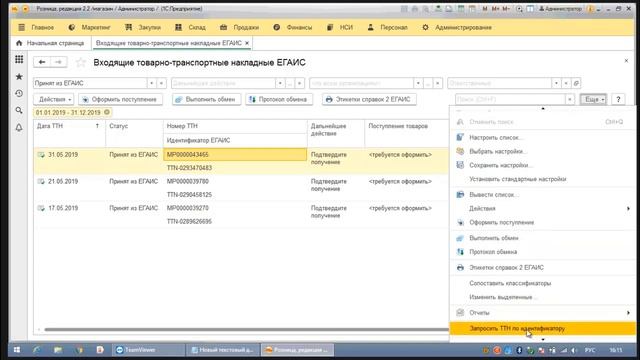Add page to favorites with star icon

coord(80,62)
